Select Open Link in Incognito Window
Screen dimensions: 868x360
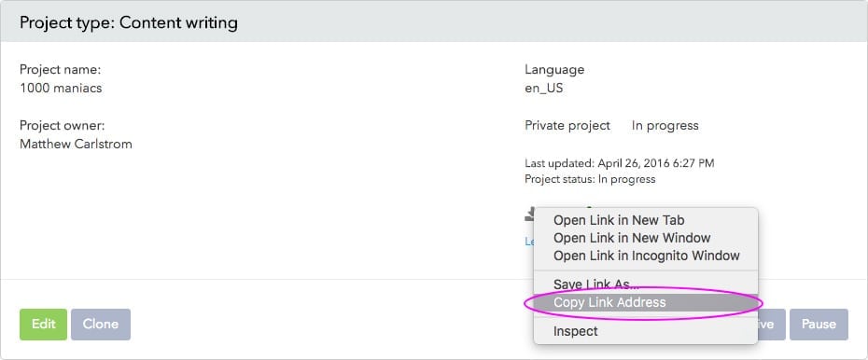(x=646, y=256)
